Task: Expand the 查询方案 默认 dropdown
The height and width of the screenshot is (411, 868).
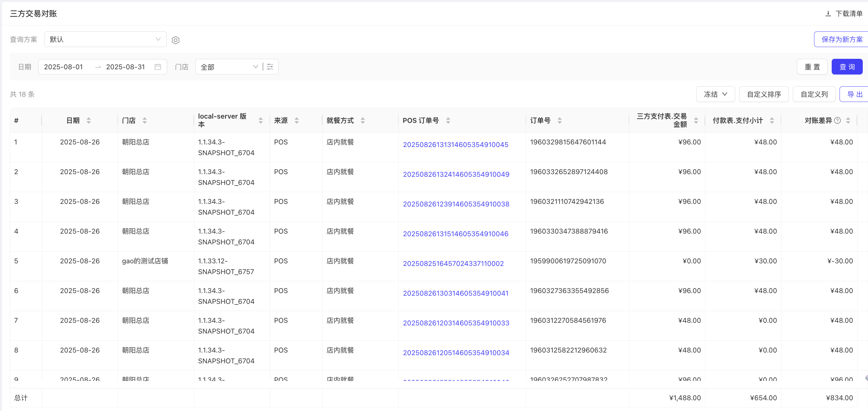Action: 105,40
